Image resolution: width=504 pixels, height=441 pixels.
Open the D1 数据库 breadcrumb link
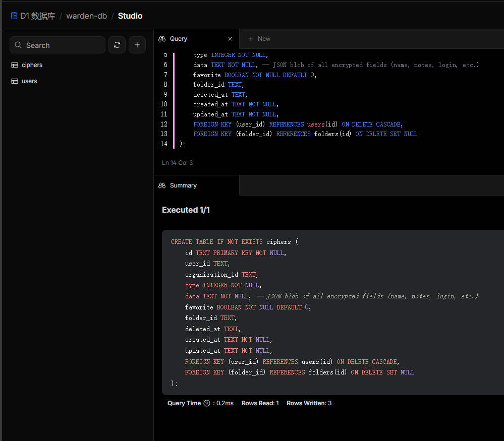tap(38, 16)
